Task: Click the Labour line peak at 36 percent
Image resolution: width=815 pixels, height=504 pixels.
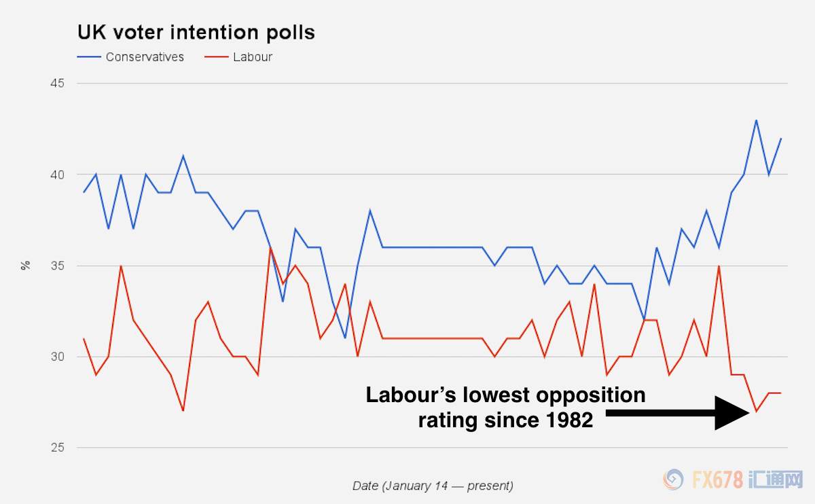Action: pyautogui.click(x=270, y=247)
